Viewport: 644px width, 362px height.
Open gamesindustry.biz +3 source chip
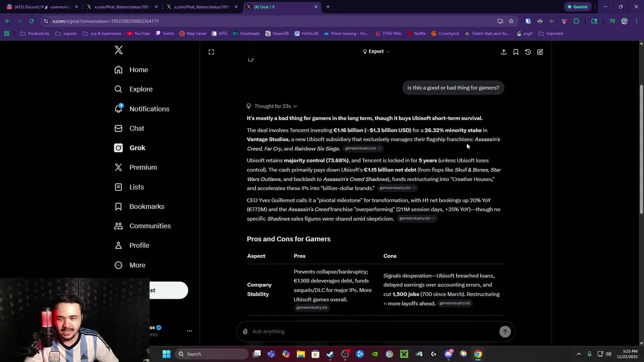point(363,148)
